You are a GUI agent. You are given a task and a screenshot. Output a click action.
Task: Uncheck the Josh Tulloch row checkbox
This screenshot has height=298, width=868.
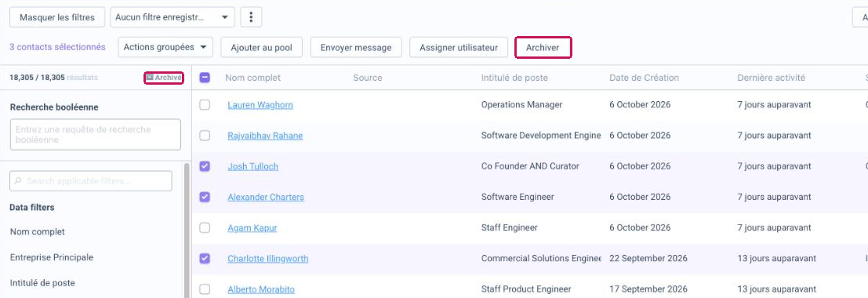tap(205, 166)
